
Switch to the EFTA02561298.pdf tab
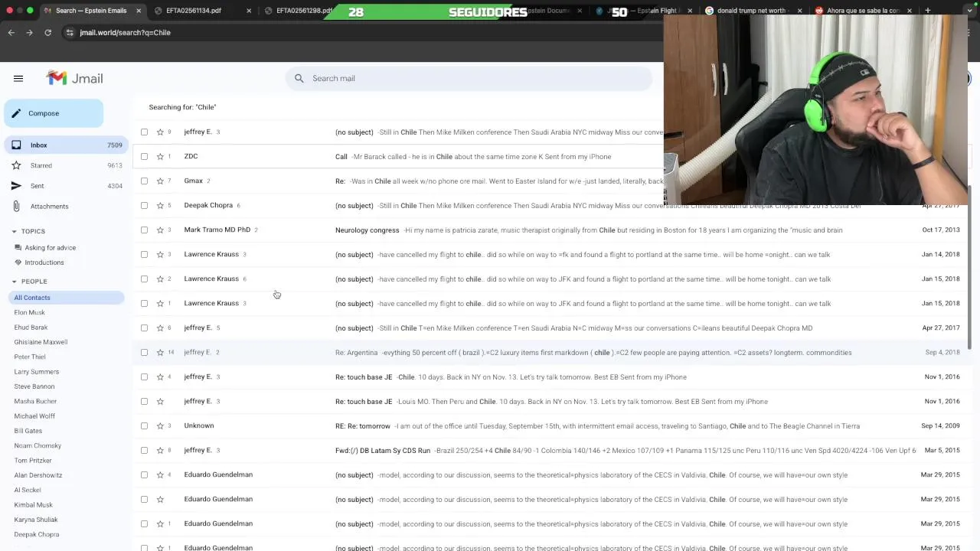pos(304,11)
